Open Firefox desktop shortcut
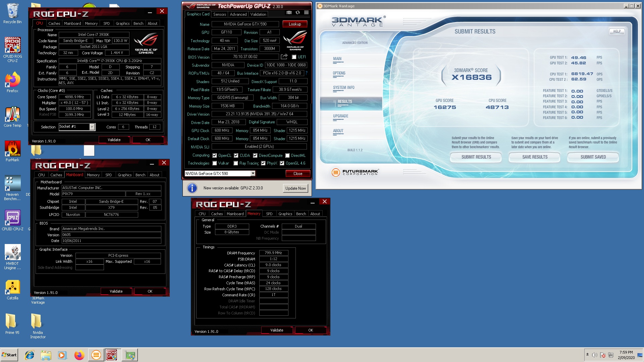The image size is (644, 362). pos(12,82)
